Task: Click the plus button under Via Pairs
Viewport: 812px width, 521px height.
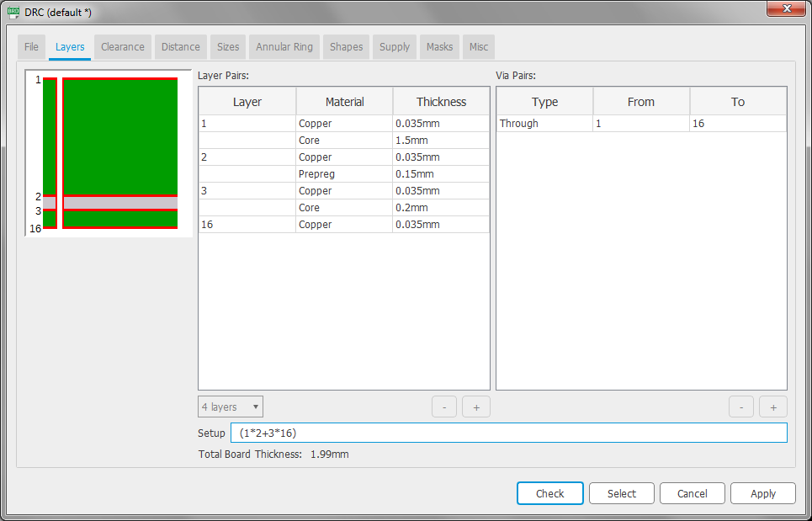Action: coord(773,407)
